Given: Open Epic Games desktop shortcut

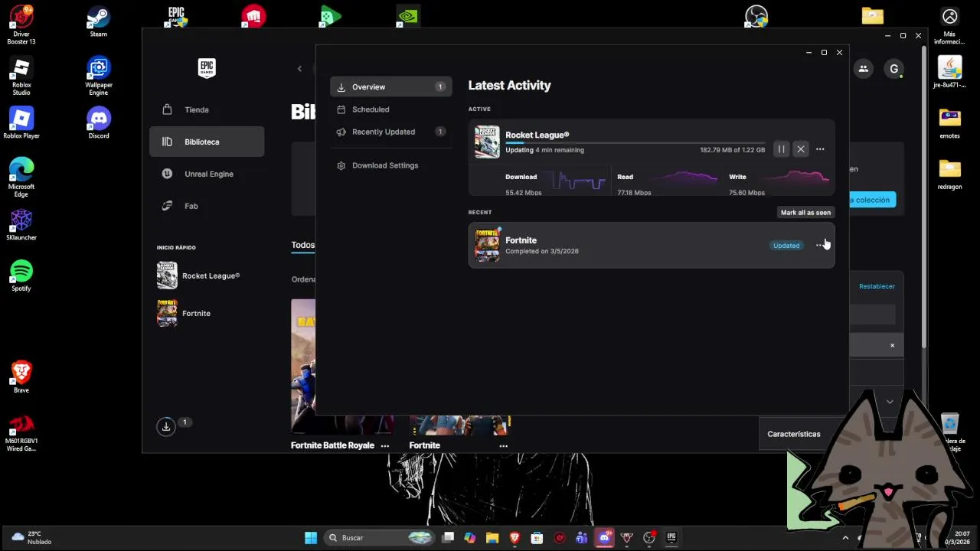Looking at the screenshot, I should pos(177,15).
